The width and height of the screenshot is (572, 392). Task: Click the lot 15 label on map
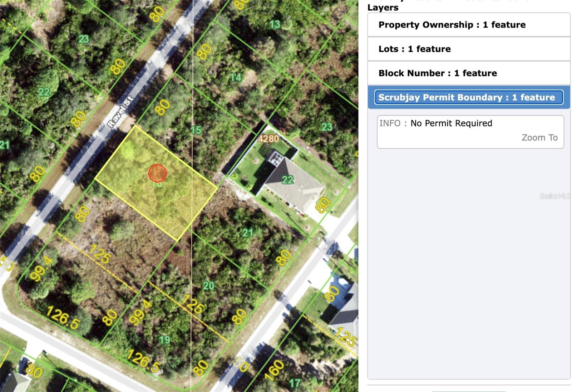point(196,130)
